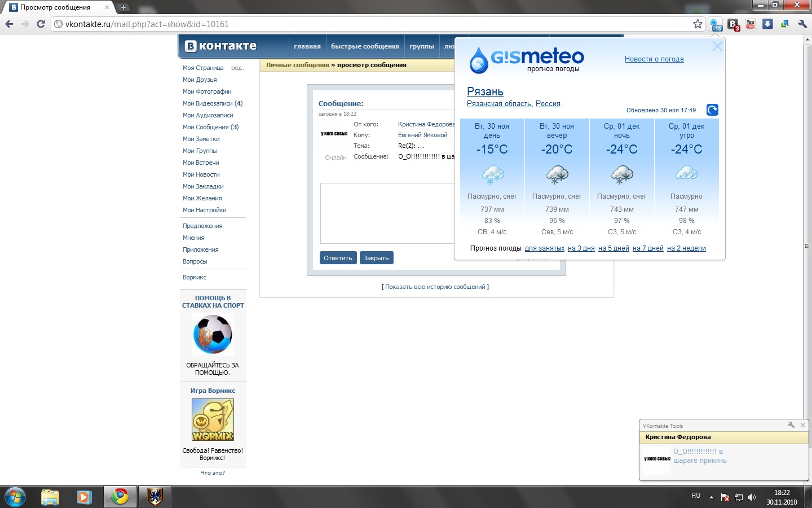Show the full message history
This screenshot has height=508, width=812.
435,287
